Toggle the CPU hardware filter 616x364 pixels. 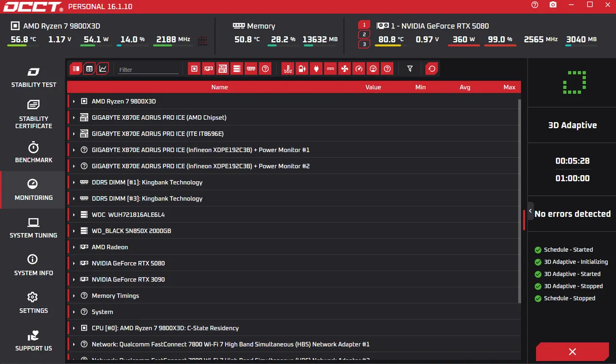194,69
